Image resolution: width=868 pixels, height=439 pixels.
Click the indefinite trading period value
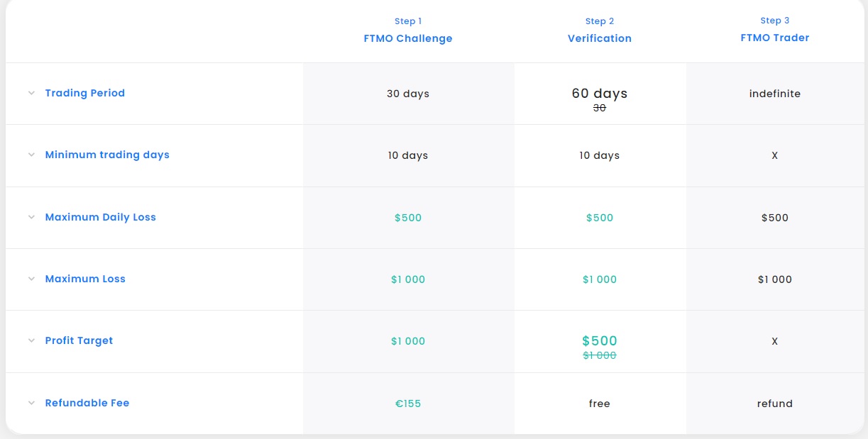[x=774, y=94]
